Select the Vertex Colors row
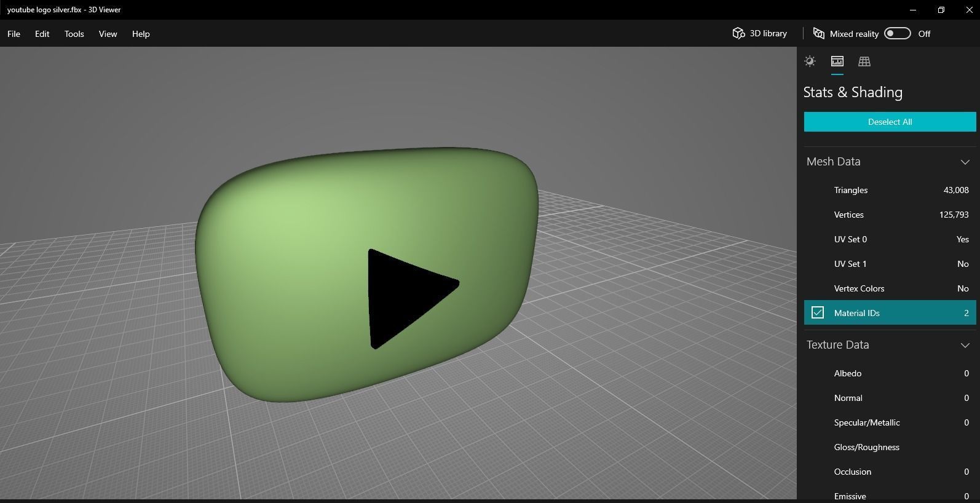980x503 pixels. (x=890, y=288)
